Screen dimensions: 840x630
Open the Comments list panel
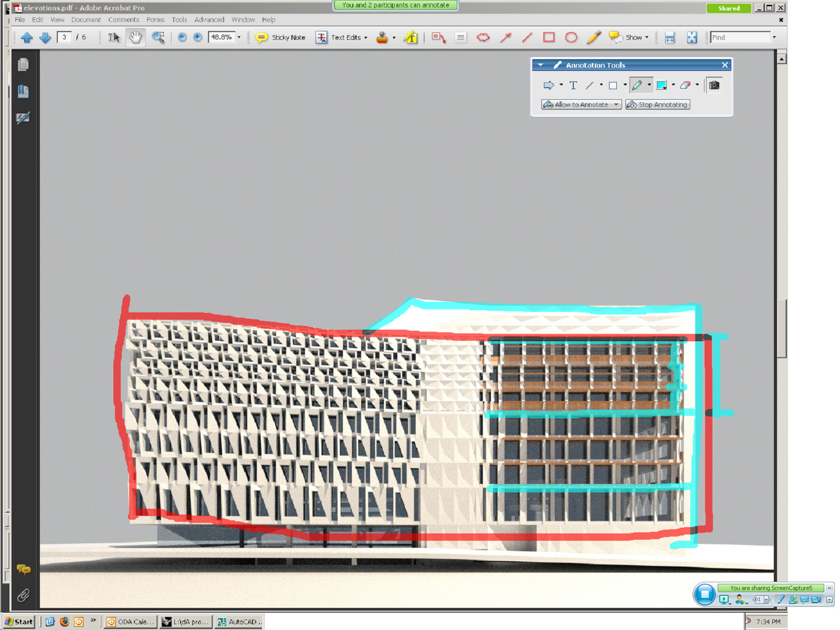(24, 569)
